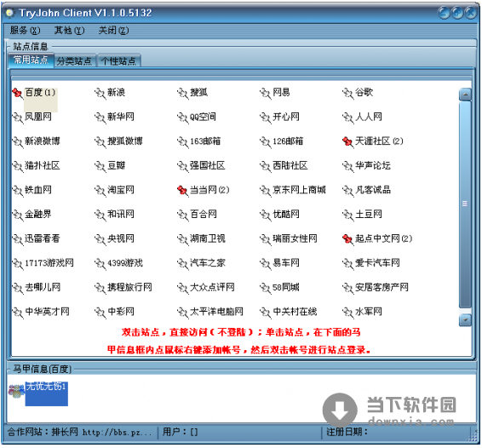Open the 其他 menu
This screenshot has height=448, width=482.
(69, 30)
